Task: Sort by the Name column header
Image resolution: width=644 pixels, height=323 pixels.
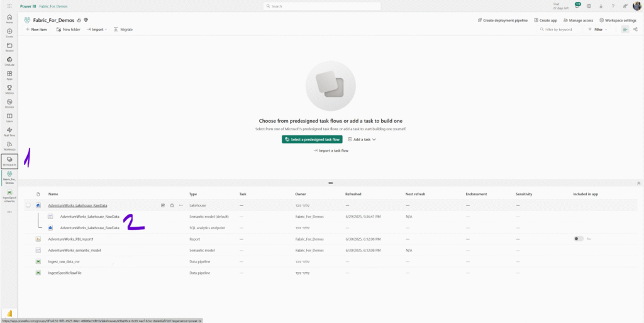Action: tap(53, 194)
